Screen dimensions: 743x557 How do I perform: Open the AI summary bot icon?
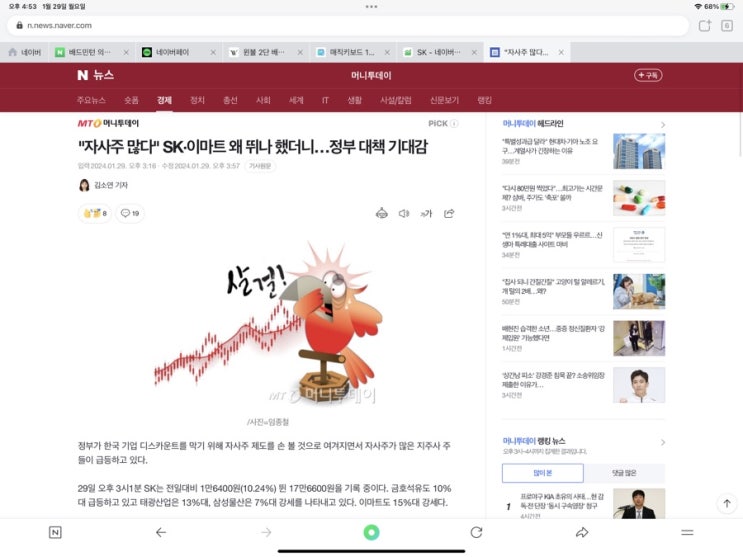click(x=381, y=213)
